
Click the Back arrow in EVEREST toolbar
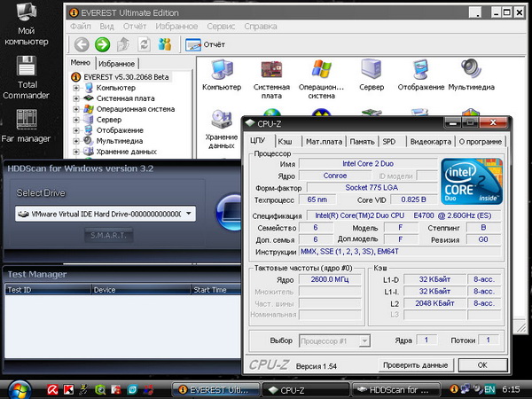click(81, 43)
